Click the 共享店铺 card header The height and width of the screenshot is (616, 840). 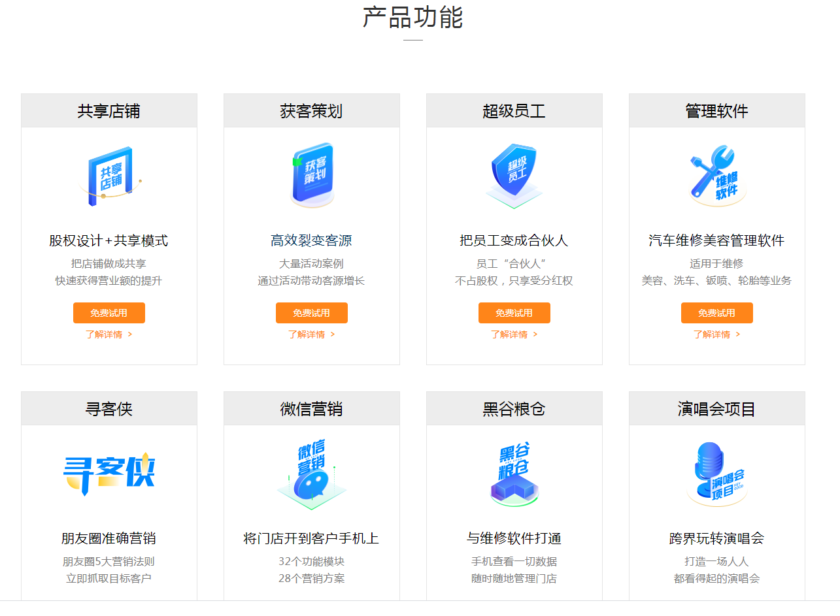109,111
